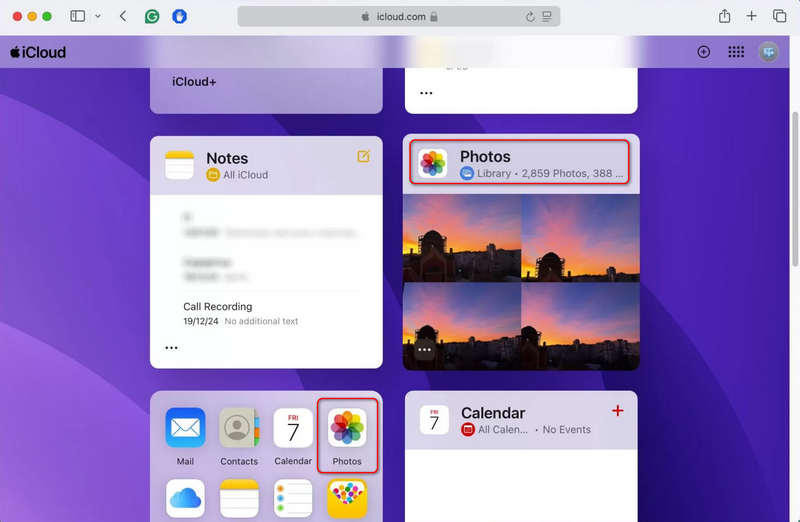Open the Mail app icon
The image size is (800, 522).
point(185,428)
